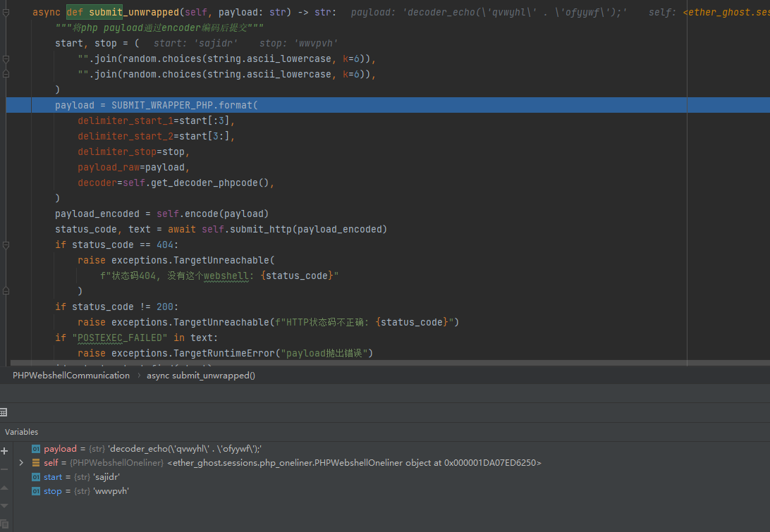Open PHPWebshellCommunication breadcrumb
770x532 pixels.
(71, 376)
